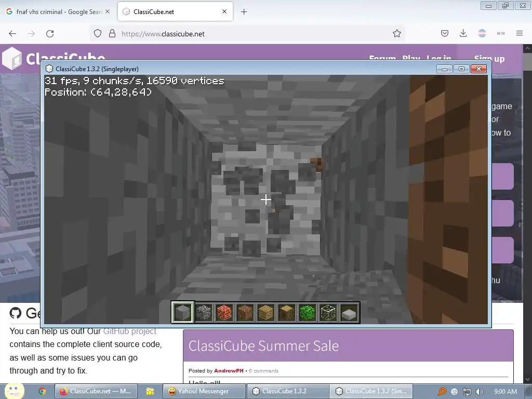This screenshot has width=532, height=399.
Task: Launch Chrome from the taskbar
Action: click(42, 392)
